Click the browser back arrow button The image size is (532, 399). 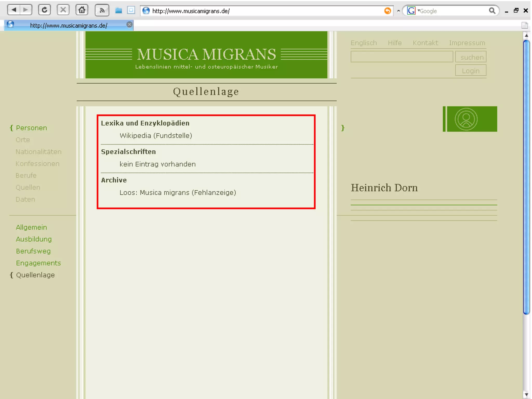pos(14,10)
